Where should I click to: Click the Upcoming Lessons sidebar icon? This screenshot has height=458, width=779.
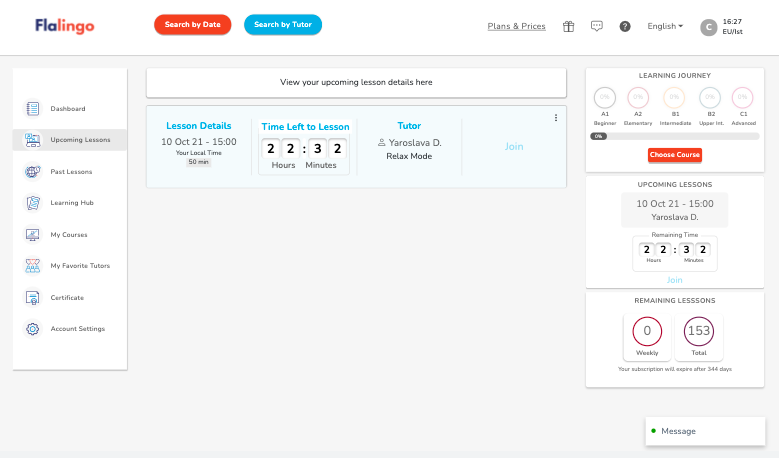[33, 140]
